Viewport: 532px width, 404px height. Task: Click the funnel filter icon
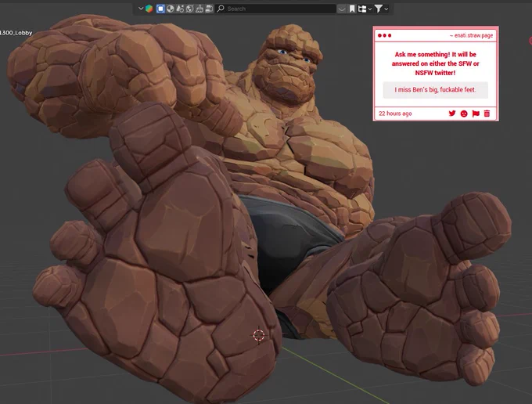pyautogui.click(x=379, y=9)
